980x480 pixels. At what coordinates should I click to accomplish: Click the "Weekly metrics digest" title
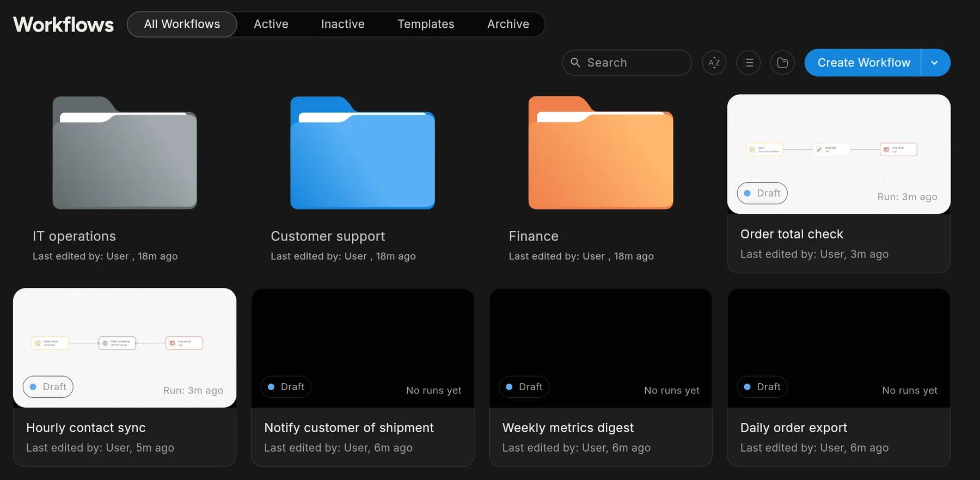568,428
